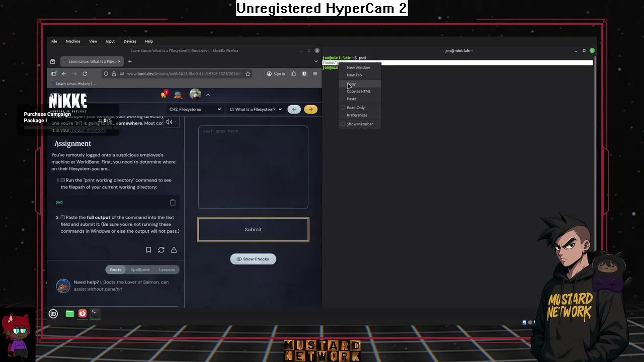
Task: Open Files manager from taskbar
Action: (70, 314)
